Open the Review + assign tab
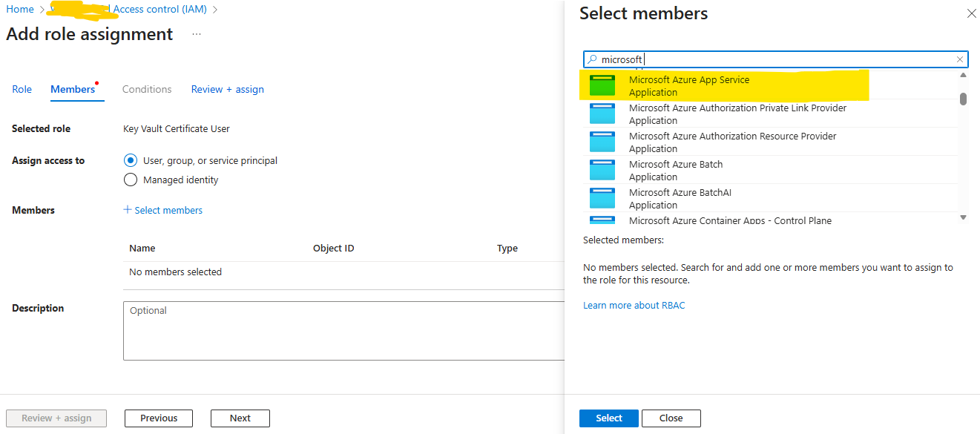This screenshot has width=980, height=434. pyautogui.click(x=228, y=89)
